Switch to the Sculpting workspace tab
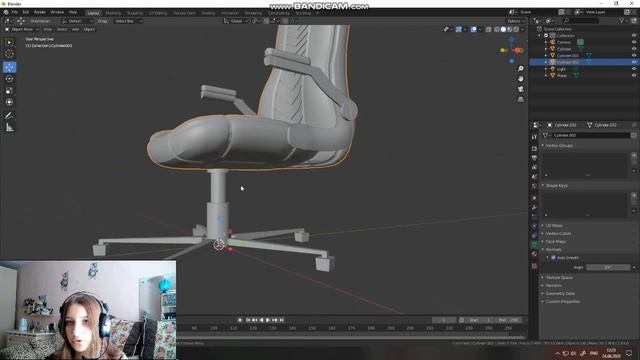Image resolution: width=640 pixels, height=360 pixels. 135,13
